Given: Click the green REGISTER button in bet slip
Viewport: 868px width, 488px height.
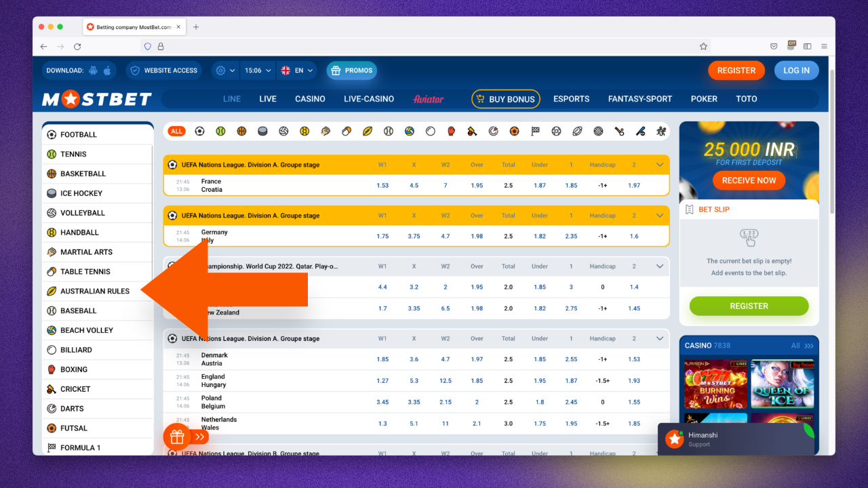Looking at the screenshot, I should [749, 306].
